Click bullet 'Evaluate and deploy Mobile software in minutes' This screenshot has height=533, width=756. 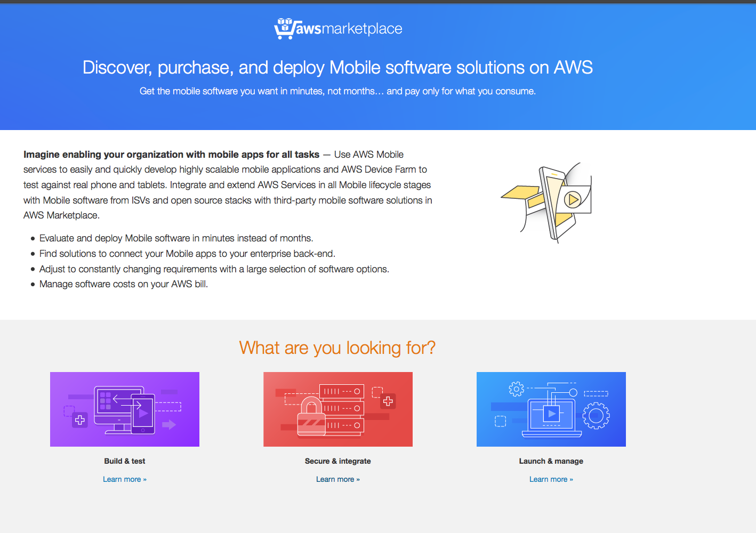(x=176, y=238)
